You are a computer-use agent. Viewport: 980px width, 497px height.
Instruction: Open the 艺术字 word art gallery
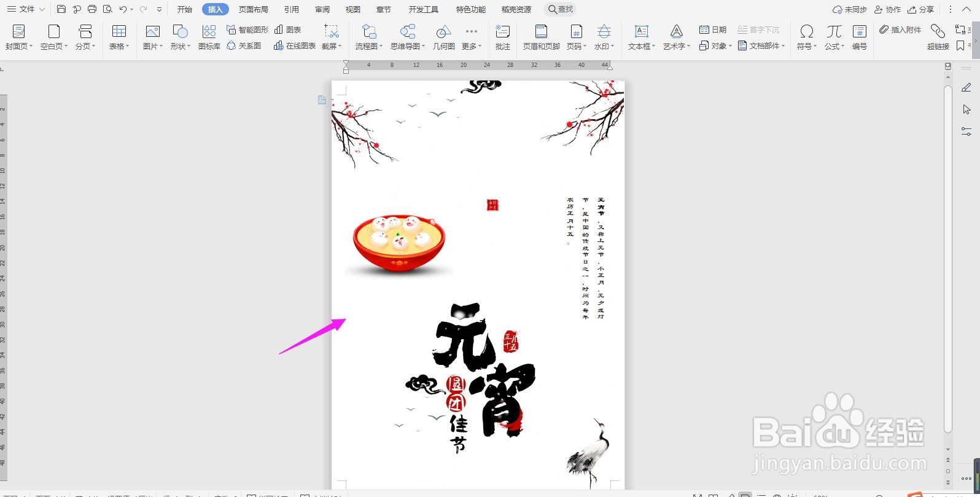(677, 37)
